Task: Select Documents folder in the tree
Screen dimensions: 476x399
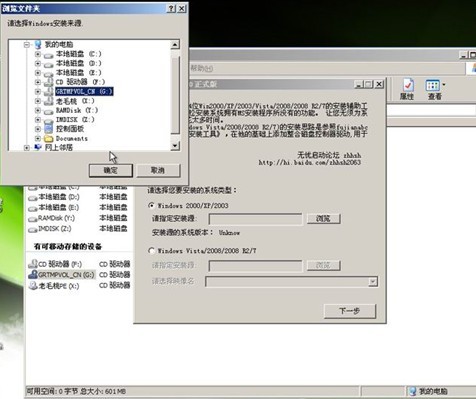Action: [x=72, y=138]
